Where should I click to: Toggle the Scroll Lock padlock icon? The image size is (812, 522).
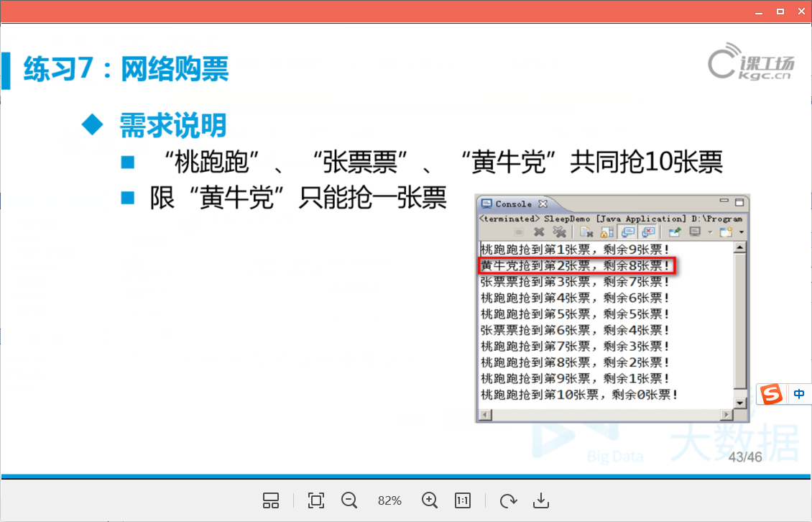click(606, 232)
